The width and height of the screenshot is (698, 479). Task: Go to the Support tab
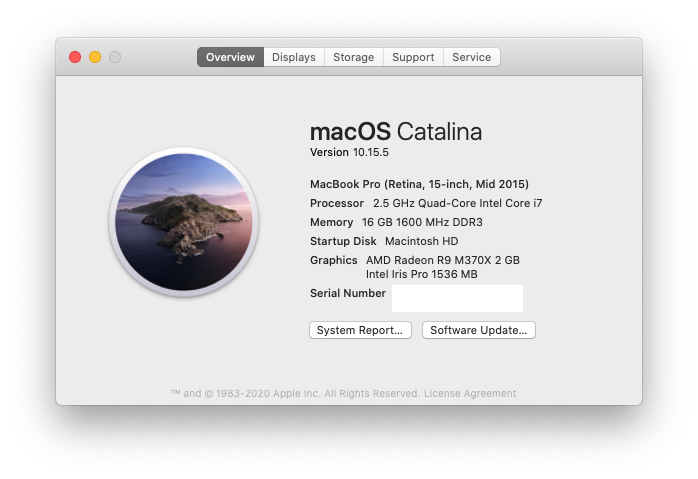(x=413, y=57)
